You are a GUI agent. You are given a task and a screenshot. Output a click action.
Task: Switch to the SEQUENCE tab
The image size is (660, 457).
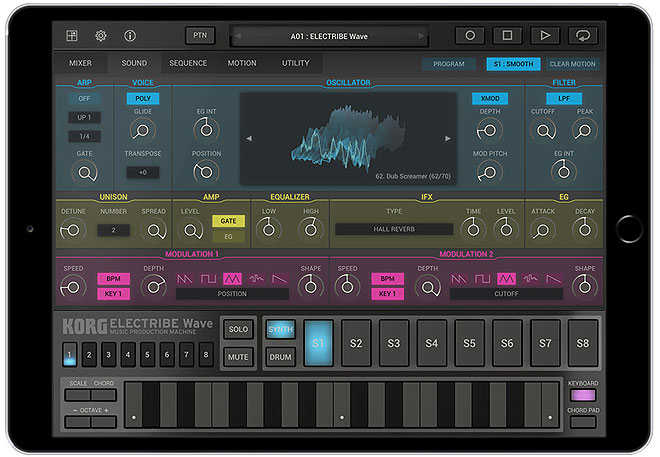click(188, 63)
